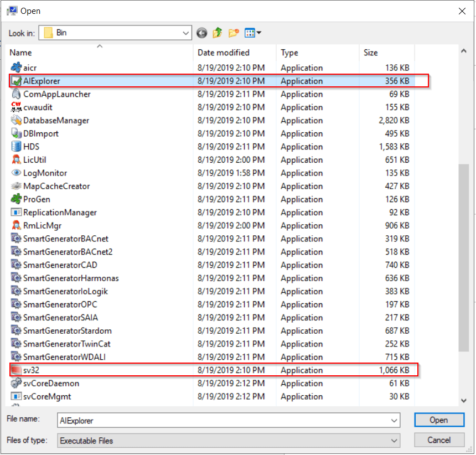476x455 pixels.
Task: Open the View menu button
Action: pyautogui.click(x=253, y=33)
